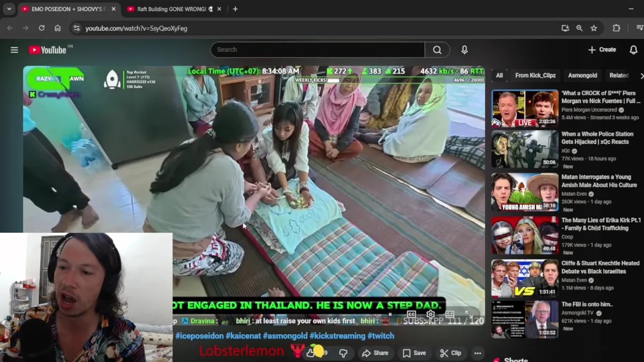644x362 pixels.
Task: Open the YouTube guide hamburger menu
Action: [14, 50]
